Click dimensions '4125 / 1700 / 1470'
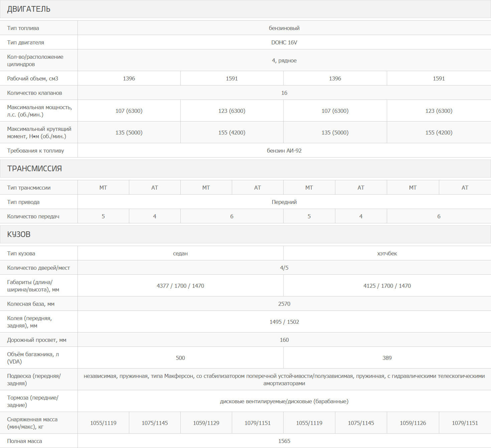 tap(387, 286)
